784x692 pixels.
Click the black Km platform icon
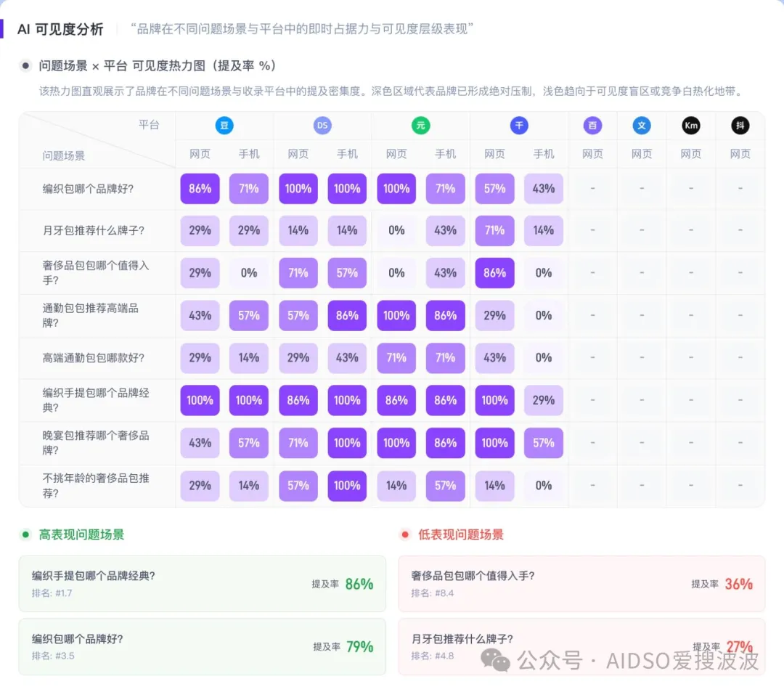[691, 125]
